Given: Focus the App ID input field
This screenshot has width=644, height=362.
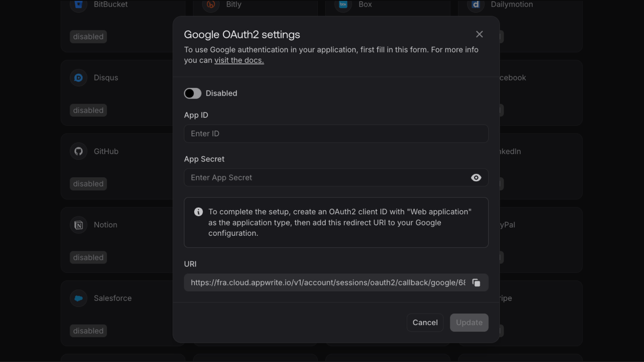Looking at the screenshot, I should [336, 133].
